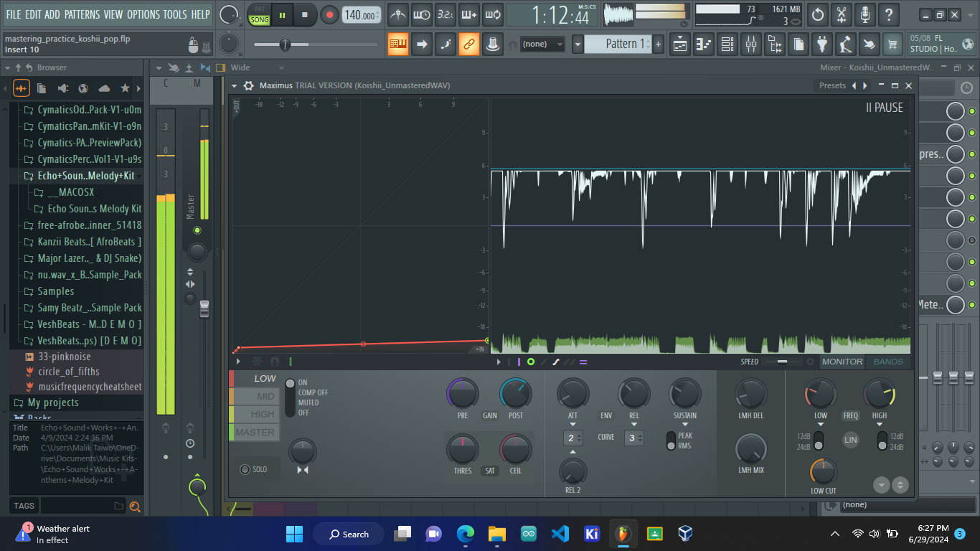Click the pause playback button
The height and width of the screenshot is (551, 980).
click(283, 15)
